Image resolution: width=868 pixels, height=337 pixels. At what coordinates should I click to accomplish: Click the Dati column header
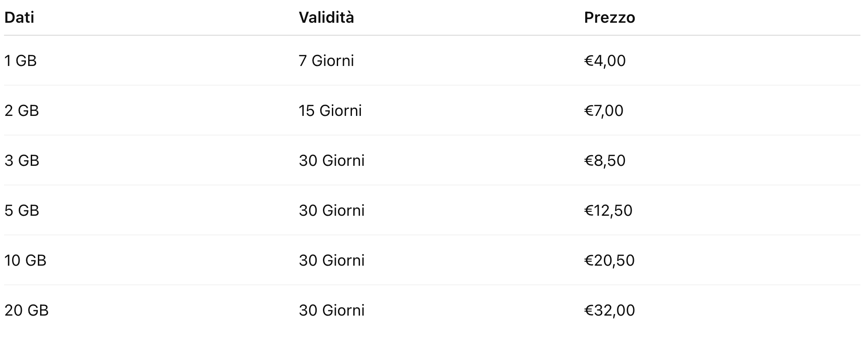click(x=19, y=18)
